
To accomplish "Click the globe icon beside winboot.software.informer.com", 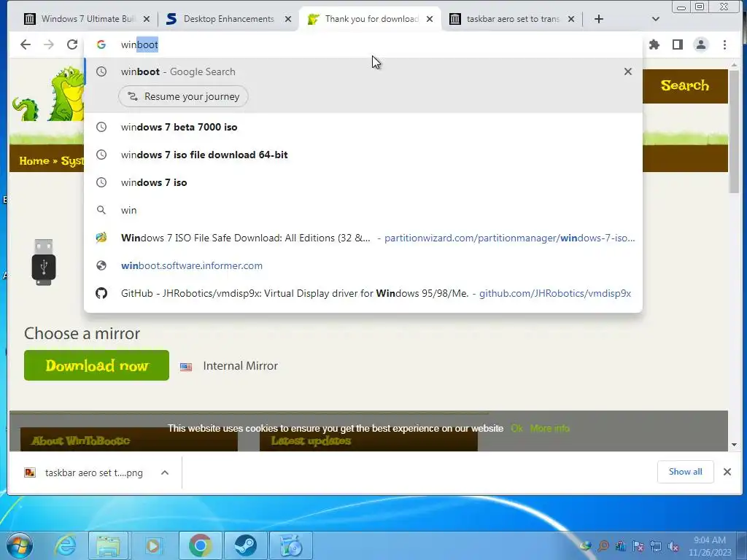I will (101, 265).
